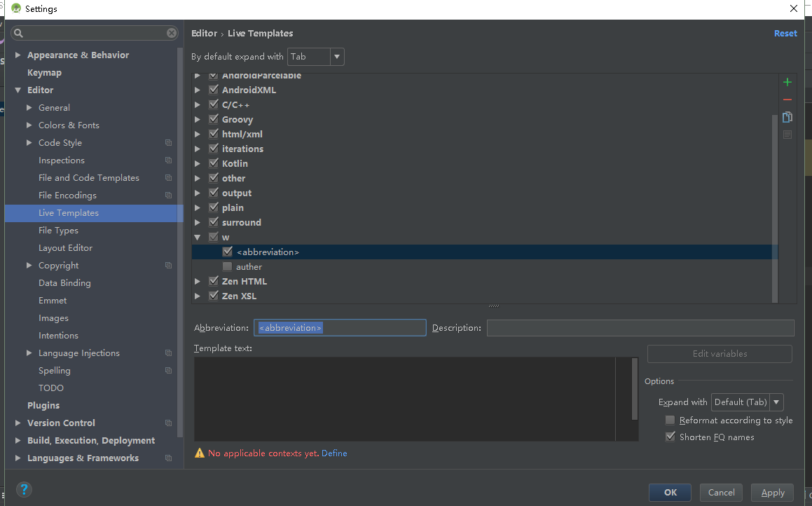This screenshot has height=506, width=812.
Task: Click the Template text scrollbar
Action: (635, 388)
